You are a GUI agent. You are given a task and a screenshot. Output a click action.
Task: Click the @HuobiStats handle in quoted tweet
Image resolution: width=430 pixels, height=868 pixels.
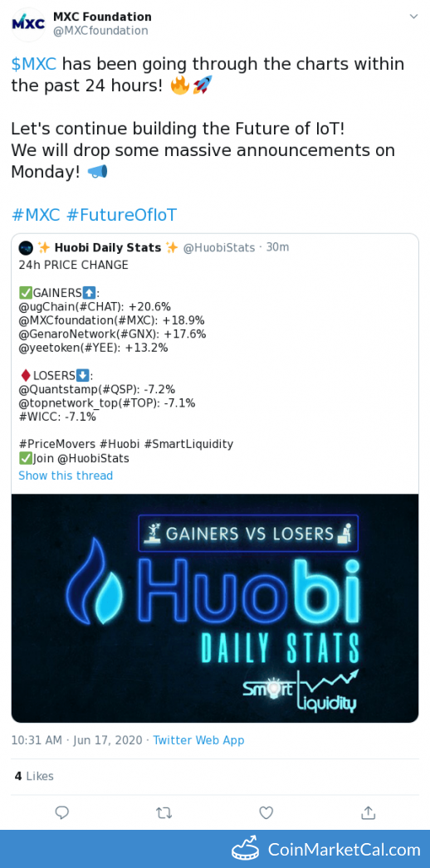tap(219, 247)
